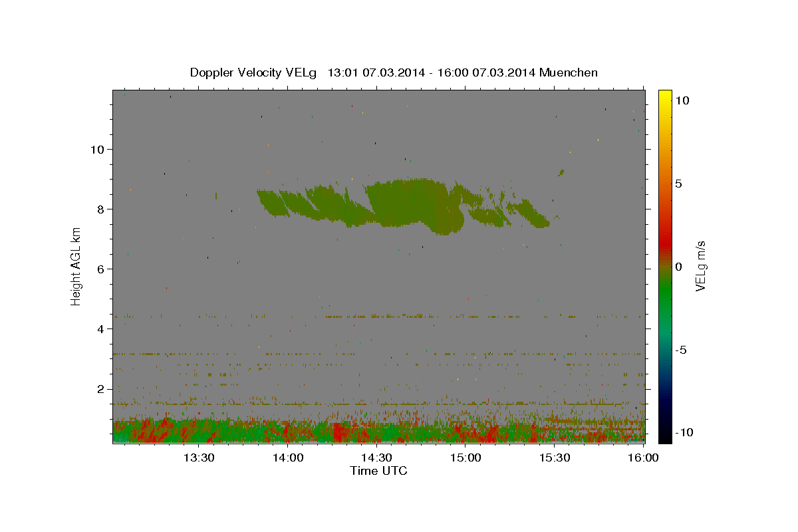Click the 15:30 time tick label
Image resolution: width=798 pixels, height=532 pixels.
(x=554, y=458)
